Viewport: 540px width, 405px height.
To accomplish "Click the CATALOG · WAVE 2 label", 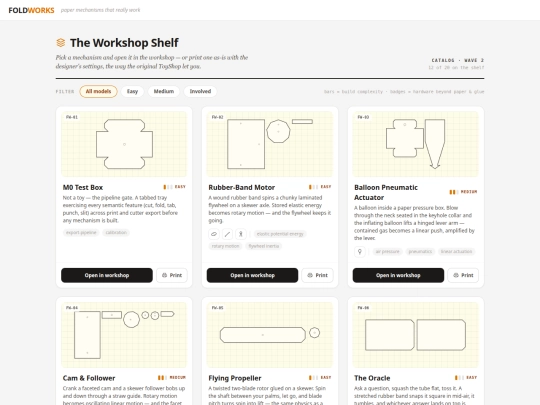I will (x=458, y=60).
